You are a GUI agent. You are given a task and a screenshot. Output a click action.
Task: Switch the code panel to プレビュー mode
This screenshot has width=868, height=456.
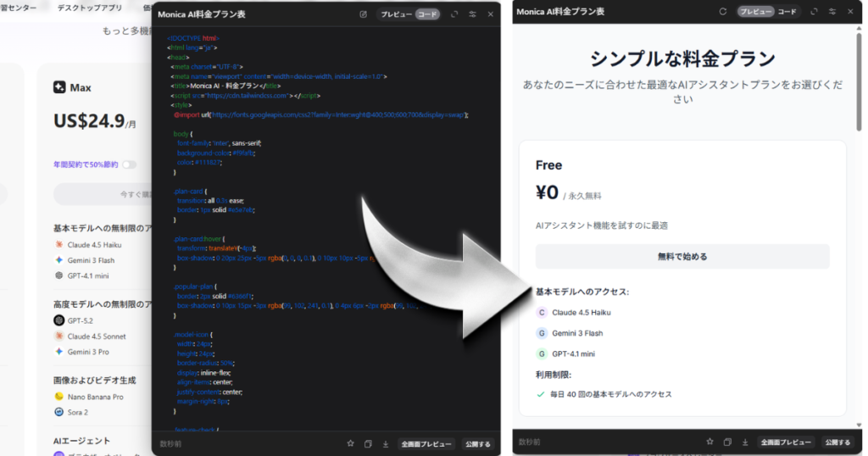[x=396, y=14]
